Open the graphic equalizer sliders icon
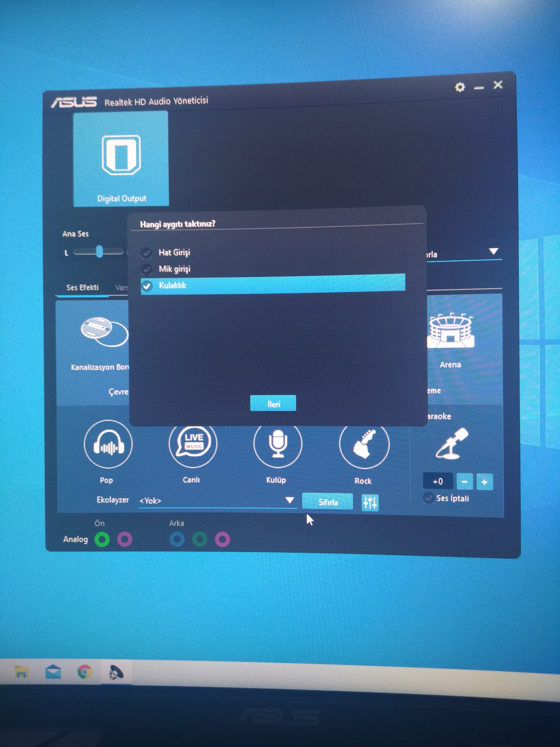The width and height of the screenshot is (560, 747). [370, 503]
